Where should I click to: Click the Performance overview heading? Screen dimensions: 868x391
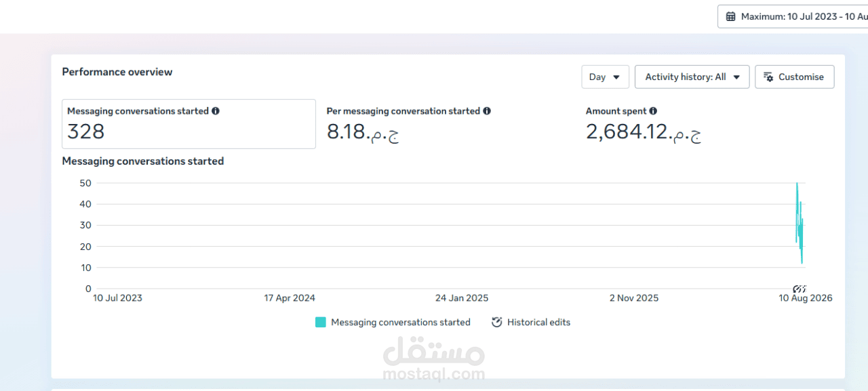click(x=117, y=72)
